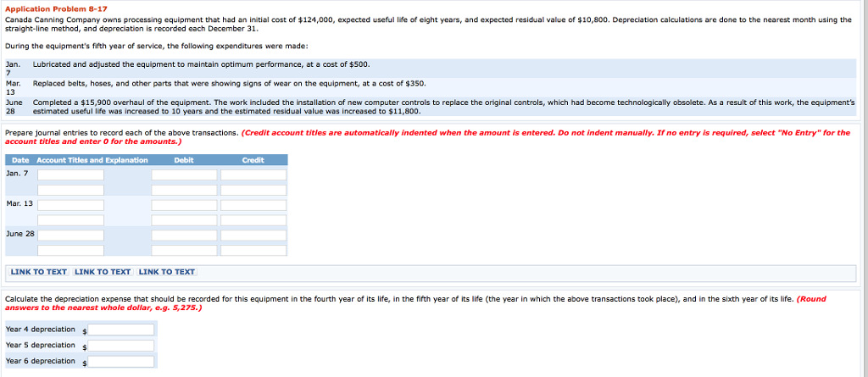Click the Year 4 depreciation input
This screenshot has height=377, width=868.
[x=120, y=330]
